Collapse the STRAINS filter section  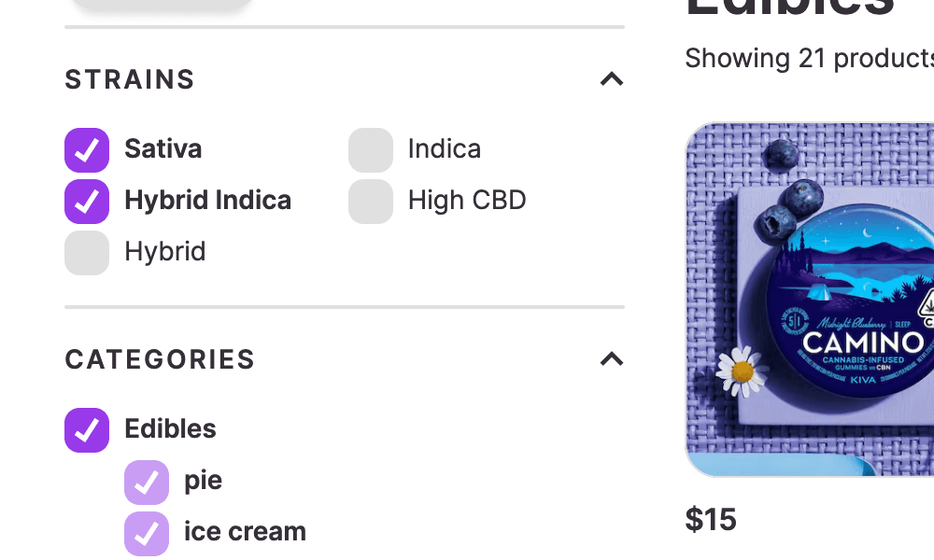[611, 79]
